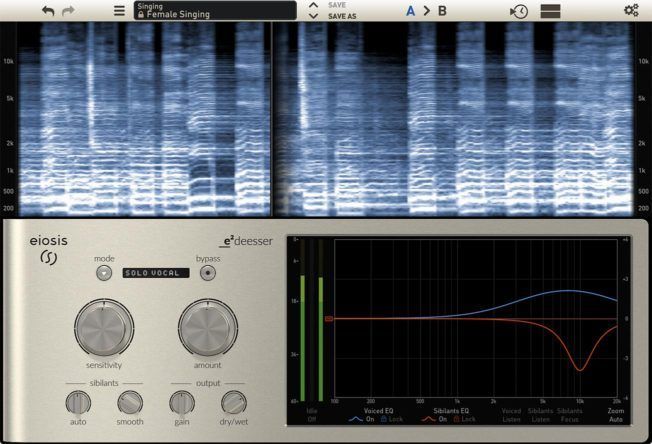
Task: Toggle the spectrogram view layout icon
Action: click(550, 11)
